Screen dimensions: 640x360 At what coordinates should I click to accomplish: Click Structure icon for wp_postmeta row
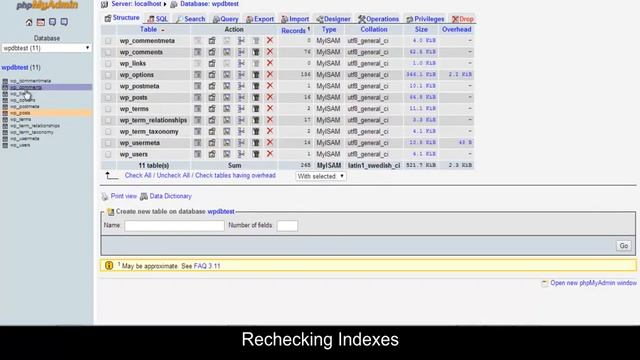point(212,86)
